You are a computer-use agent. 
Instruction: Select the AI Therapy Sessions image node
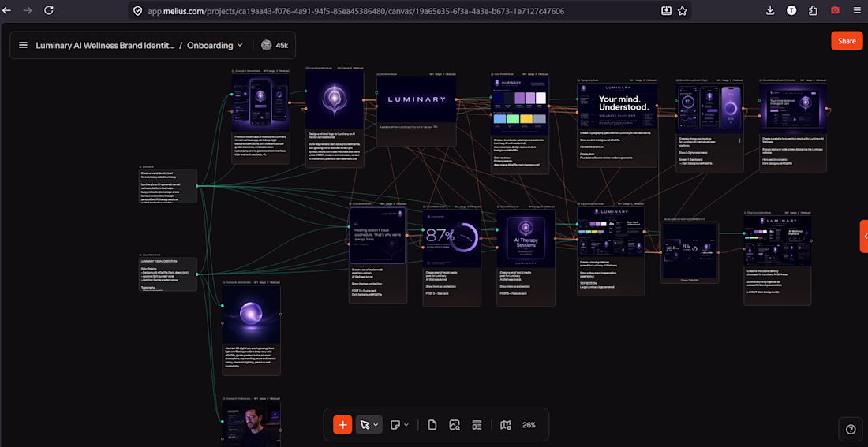[526, 238]
